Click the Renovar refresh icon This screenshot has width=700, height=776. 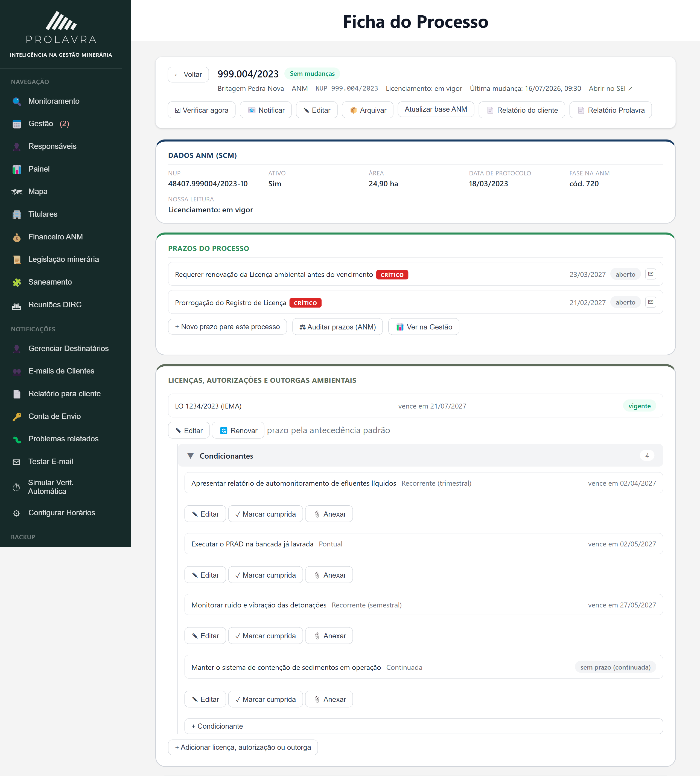click(x=223, y=431)
